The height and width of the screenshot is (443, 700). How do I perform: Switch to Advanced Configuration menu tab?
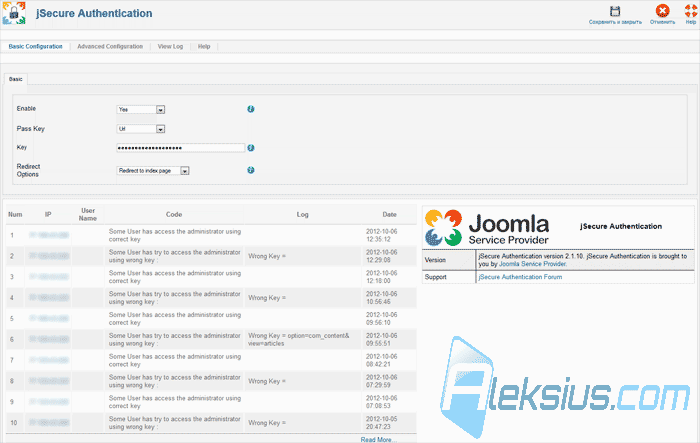[x=110, y=46]
